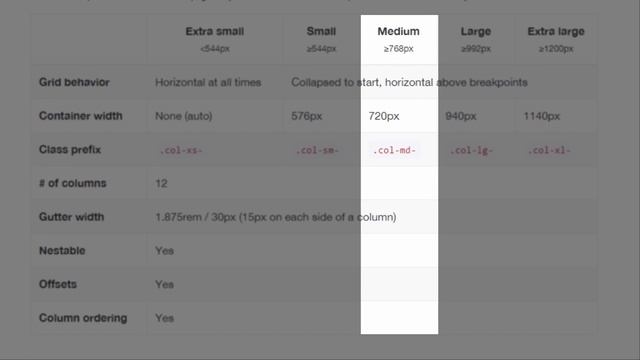Screen dimensions: 640x360
Task: Click the Medium column header
Action: [x=398, y=31]
